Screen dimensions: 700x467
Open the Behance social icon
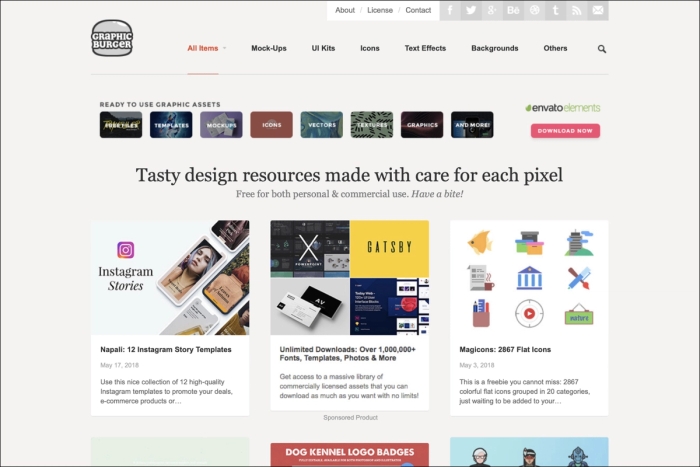(x=513, y=10)
